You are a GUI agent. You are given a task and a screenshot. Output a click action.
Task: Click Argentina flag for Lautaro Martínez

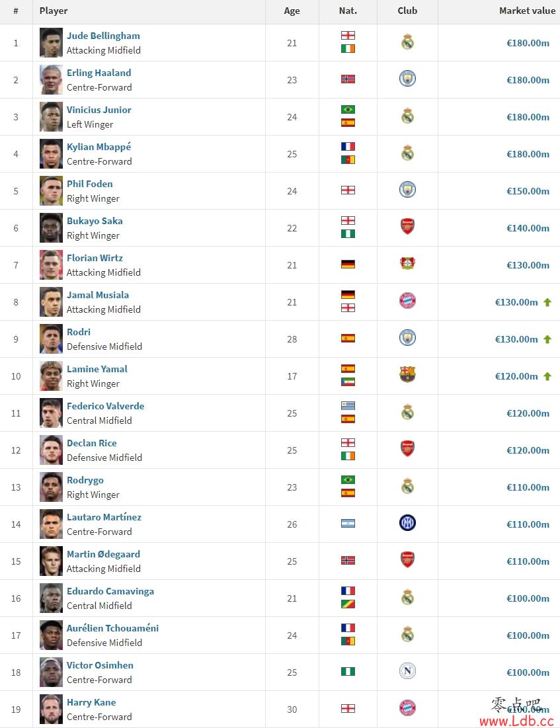[x=348, y=524]
